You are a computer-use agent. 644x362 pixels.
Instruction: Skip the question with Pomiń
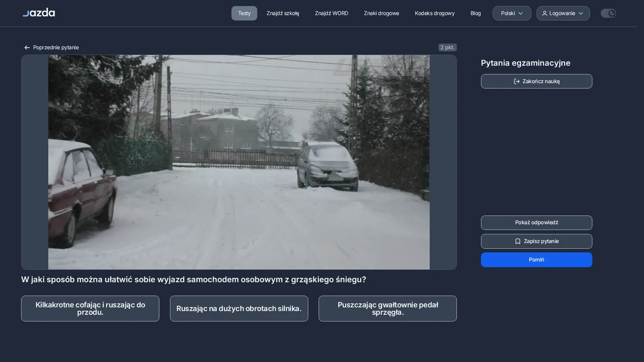(537, 260)
